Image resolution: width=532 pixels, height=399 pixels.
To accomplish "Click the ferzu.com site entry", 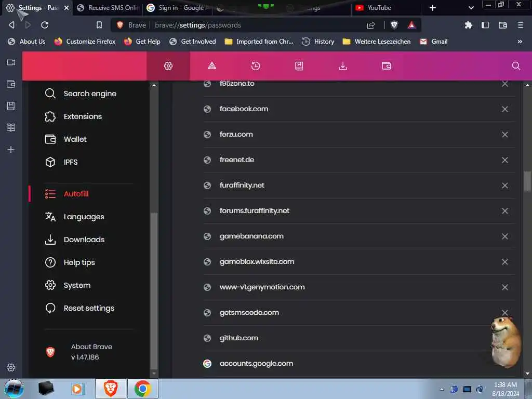I will [x=236, y=135].
